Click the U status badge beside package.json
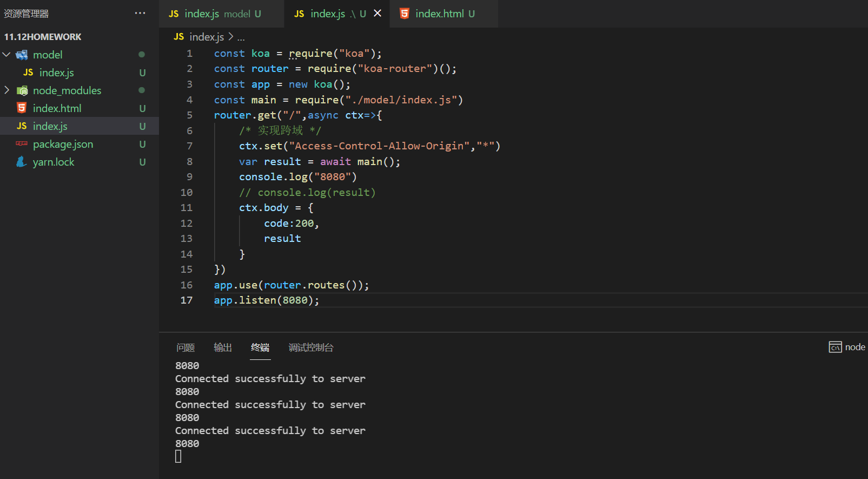 (x=142, y=144)
